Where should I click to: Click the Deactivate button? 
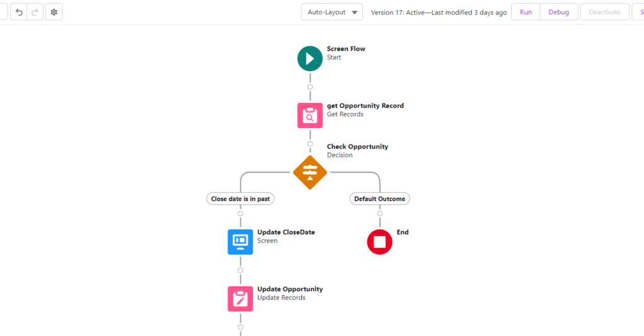pyautogui.click(x=604, y=13)
